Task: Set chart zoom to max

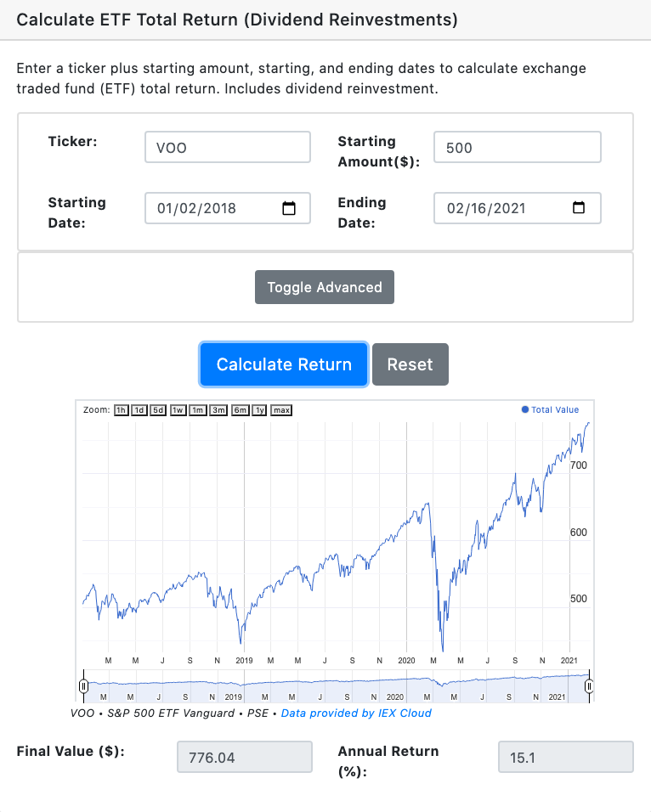Action: [281, 410]
